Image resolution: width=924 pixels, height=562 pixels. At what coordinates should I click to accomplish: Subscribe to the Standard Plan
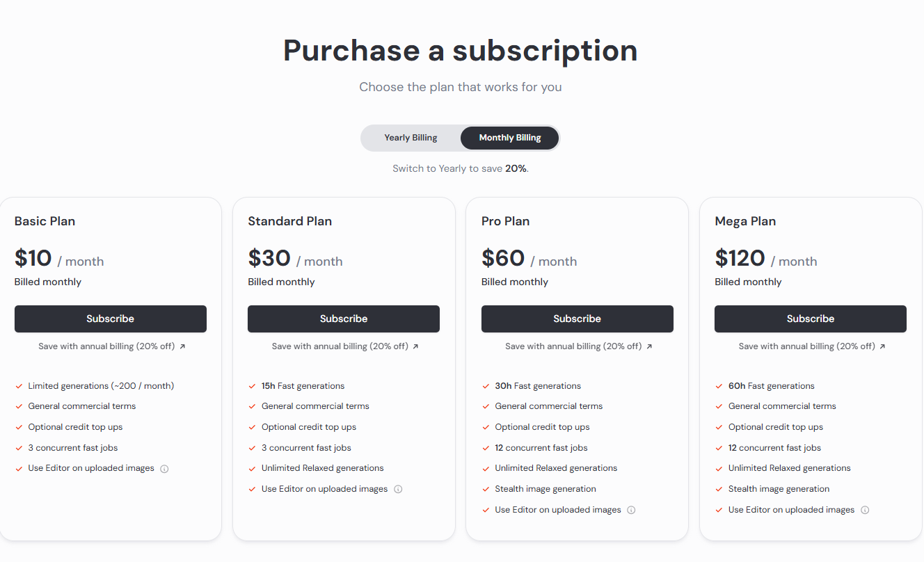pyautogui.click(x=344, y=319)
